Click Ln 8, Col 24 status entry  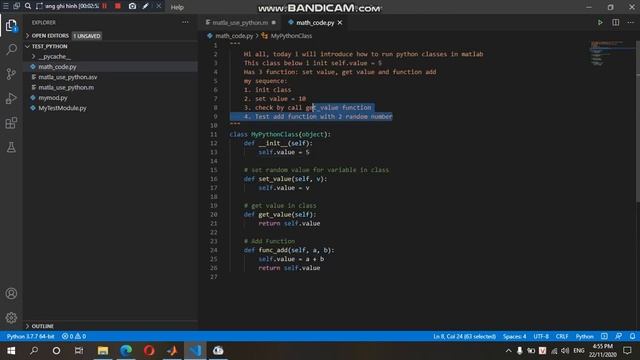[x=464, y=336]
